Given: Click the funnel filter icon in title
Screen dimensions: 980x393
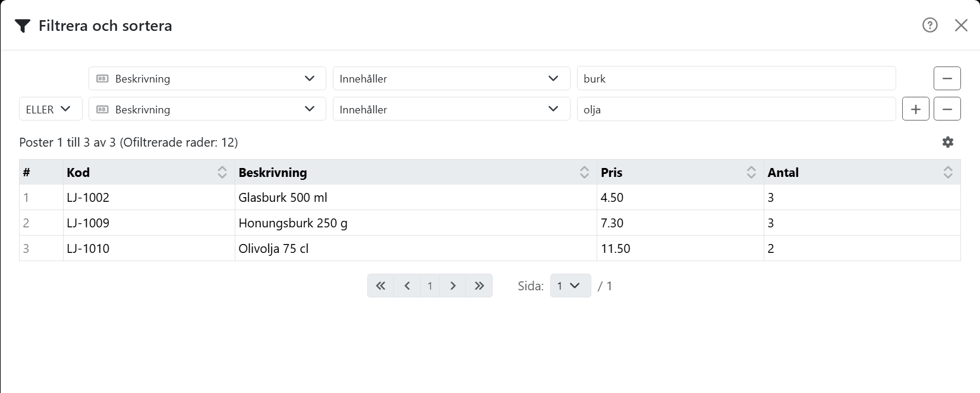Looking at the screenshot, I should [x=23, y=26].
